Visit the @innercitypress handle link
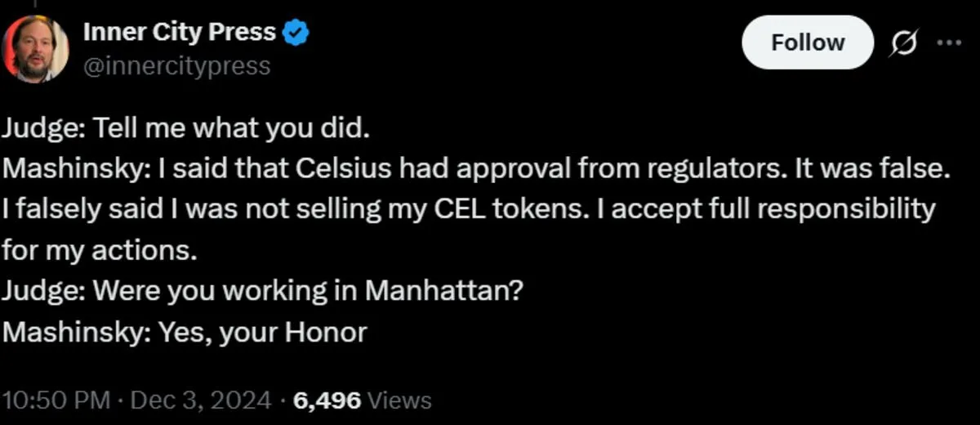This screenshot has height=425, width=980. click(176, 65)
